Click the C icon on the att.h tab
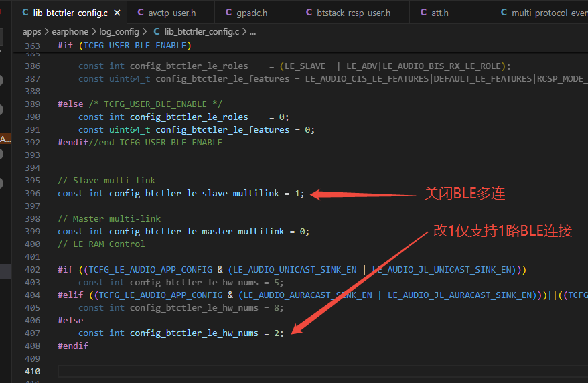588x383 pixels. [423, 13]
